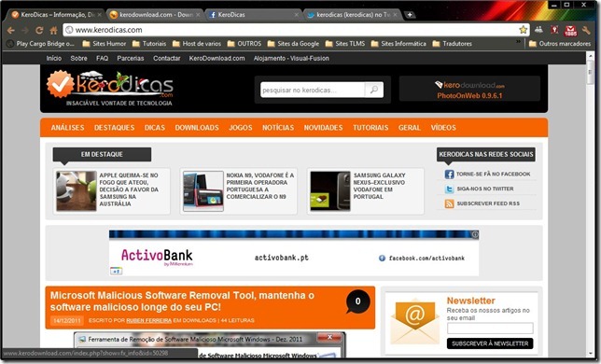This screenshot has width=601, height=364.
Task: Click the red extension icon beside the Gmail icon
Action: pyautogui.click(x=554, y=30)
